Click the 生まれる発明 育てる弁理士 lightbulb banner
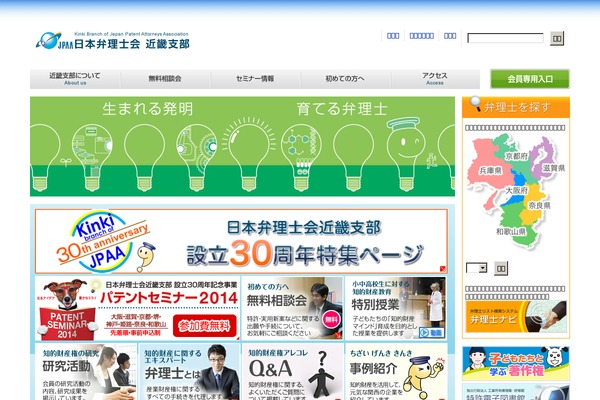600x400 pixels. coord(243,146)
